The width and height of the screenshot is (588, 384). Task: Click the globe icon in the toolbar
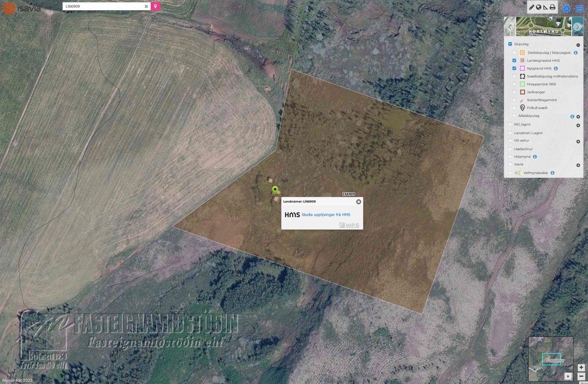click(538, 7)
